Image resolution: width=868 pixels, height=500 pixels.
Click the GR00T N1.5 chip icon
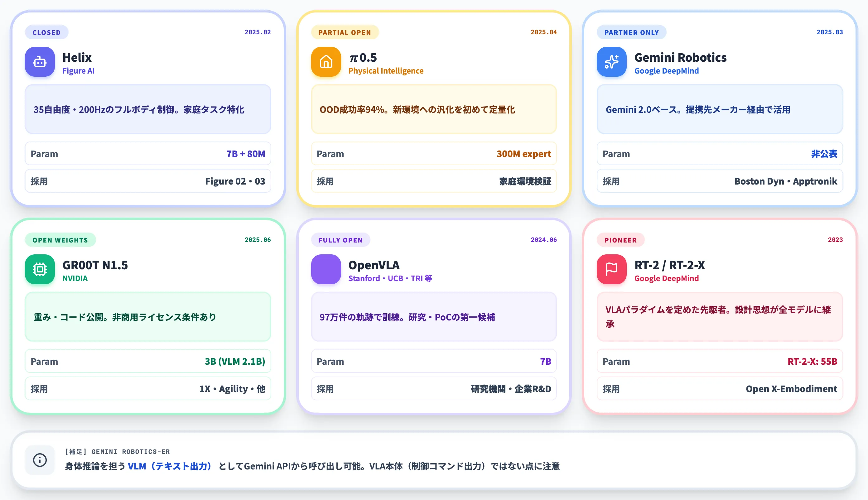(x=40, y=269)
